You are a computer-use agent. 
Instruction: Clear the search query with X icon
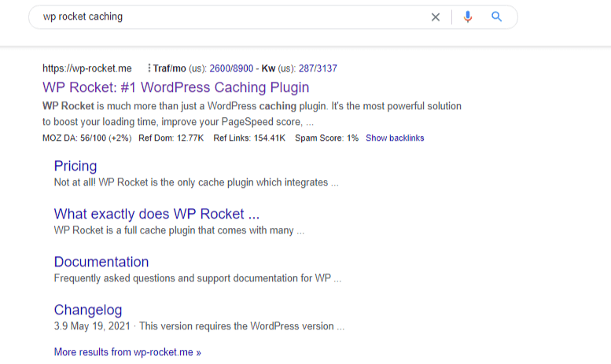pyautogui.click(x=436, y=17)
